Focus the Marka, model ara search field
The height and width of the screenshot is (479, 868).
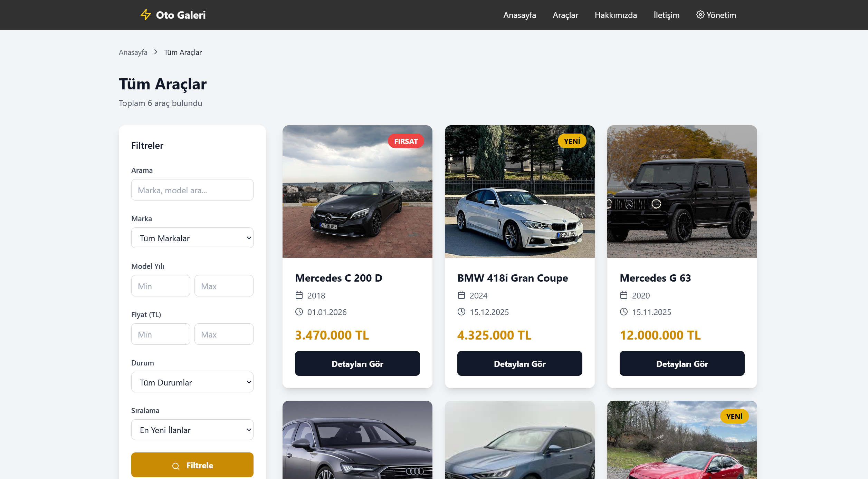[x=192, y=190]
